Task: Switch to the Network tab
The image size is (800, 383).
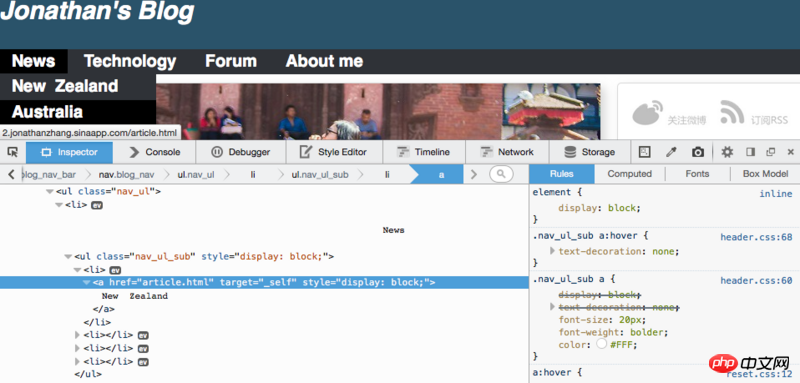Action: [x=507, y=152]
